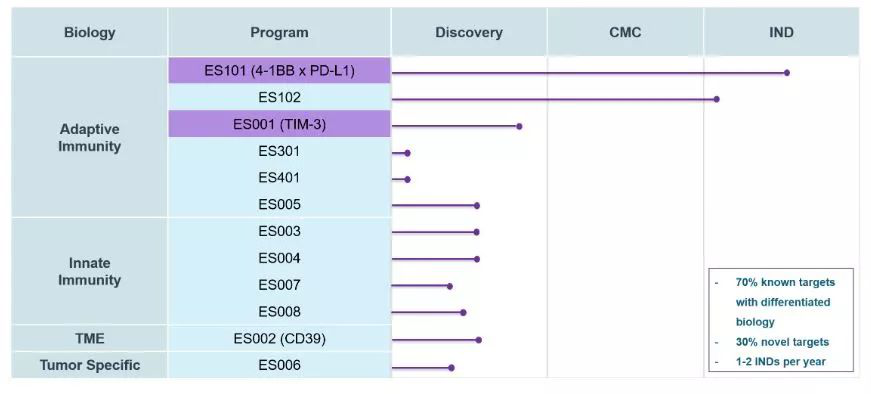This screenshot has width=871, height=394.
Task: Click the ES001 (TIM-3) highlighted cell
Action: (x=279, y=124)
